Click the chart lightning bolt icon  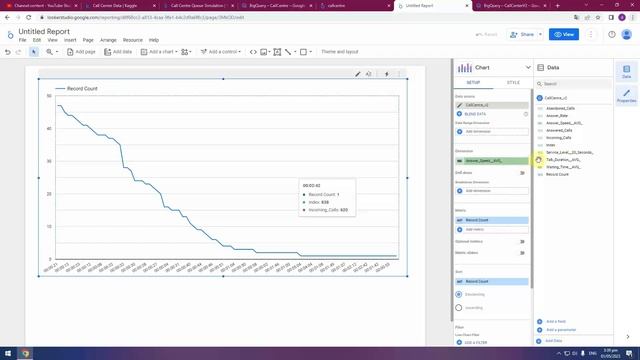coord(387,74)
